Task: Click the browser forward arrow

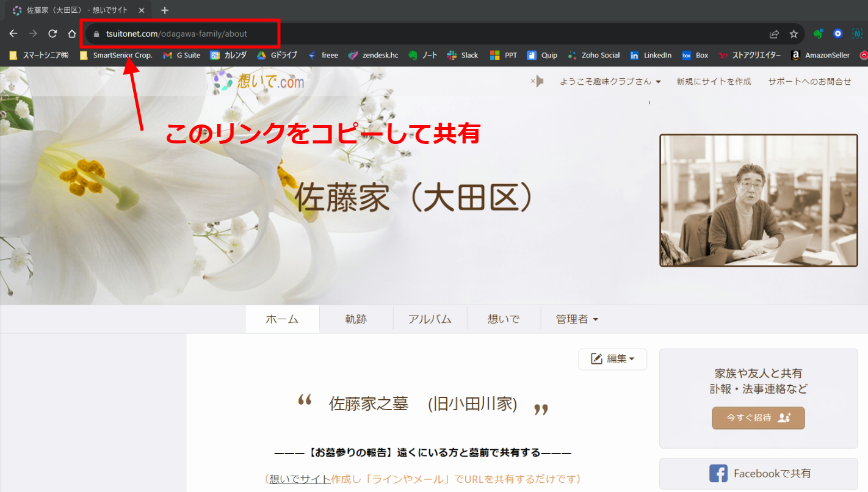Action: click(33, 34)
